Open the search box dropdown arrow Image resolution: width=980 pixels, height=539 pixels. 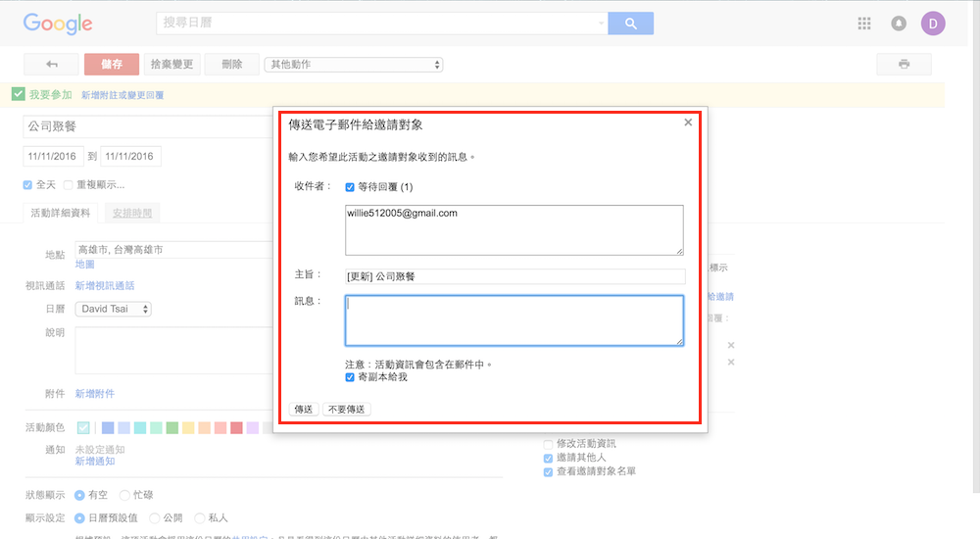pyautogui.click(x=601, y=24)
